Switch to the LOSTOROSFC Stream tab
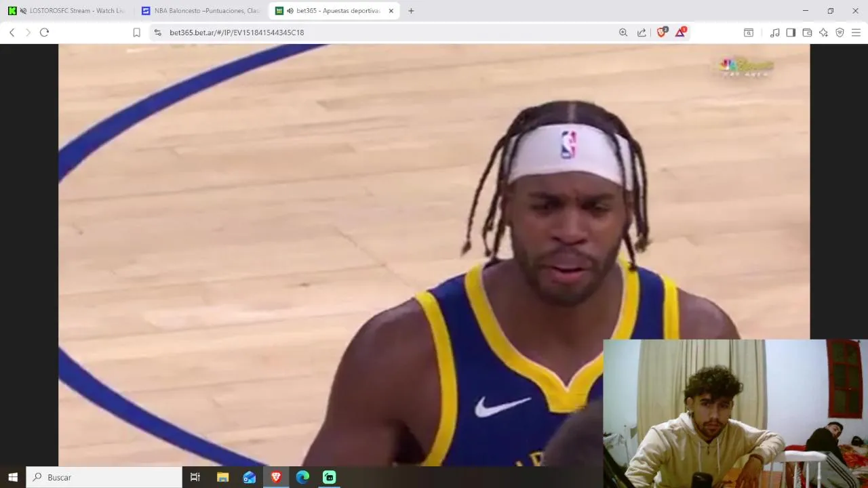This screenshot has width=868, height=488. point(66,11)
